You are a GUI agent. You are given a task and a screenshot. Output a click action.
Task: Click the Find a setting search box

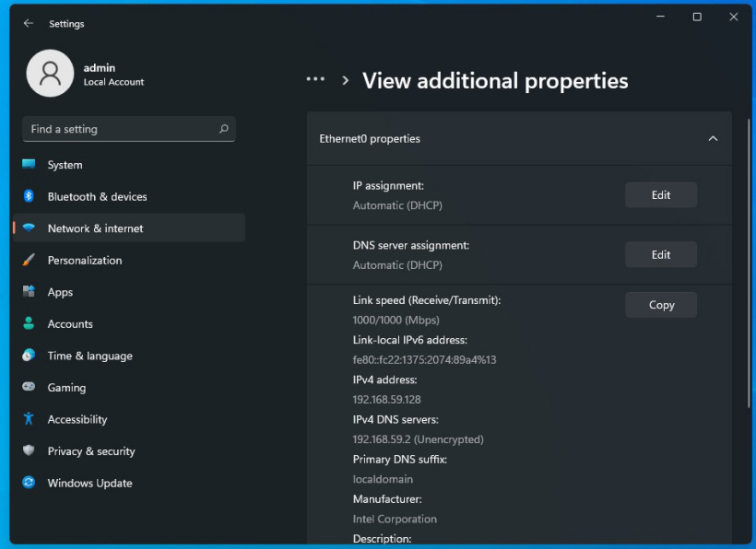[x=120, y=129]
